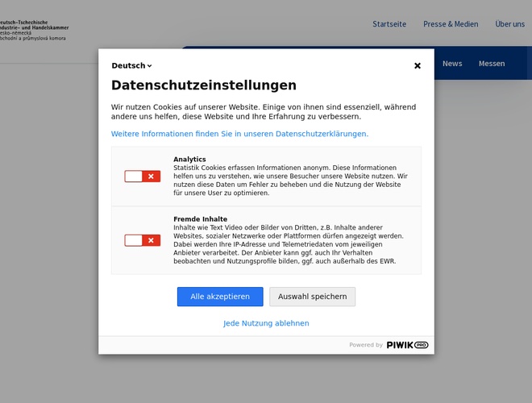Open the Messen navigation tab
532x403 pixels.
(x=492, y=64)
